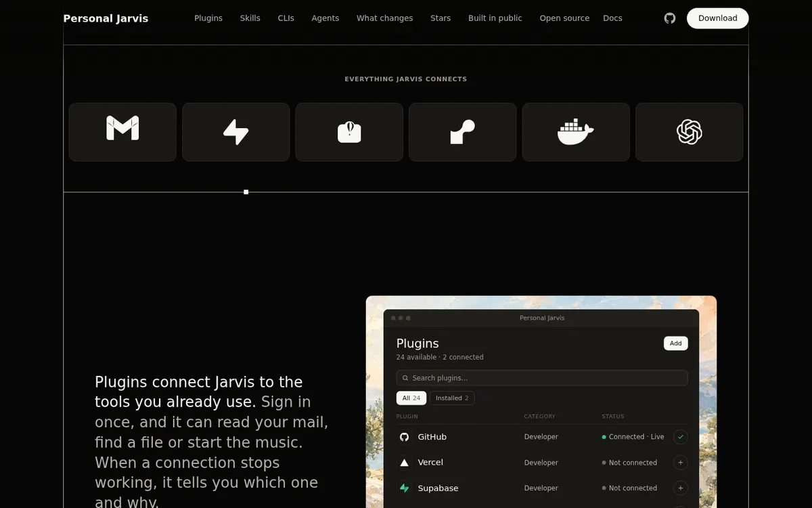Select the Installed 2 filter tab
This screenshot has width=812, height=508.
click(x=452, y=398)
